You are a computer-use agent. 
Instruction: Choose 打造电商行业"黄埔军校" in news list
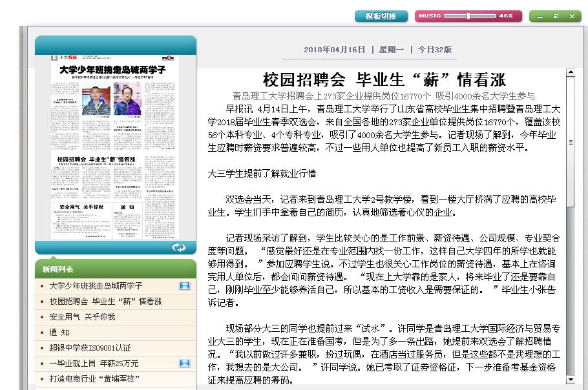(x=95, y=378)
